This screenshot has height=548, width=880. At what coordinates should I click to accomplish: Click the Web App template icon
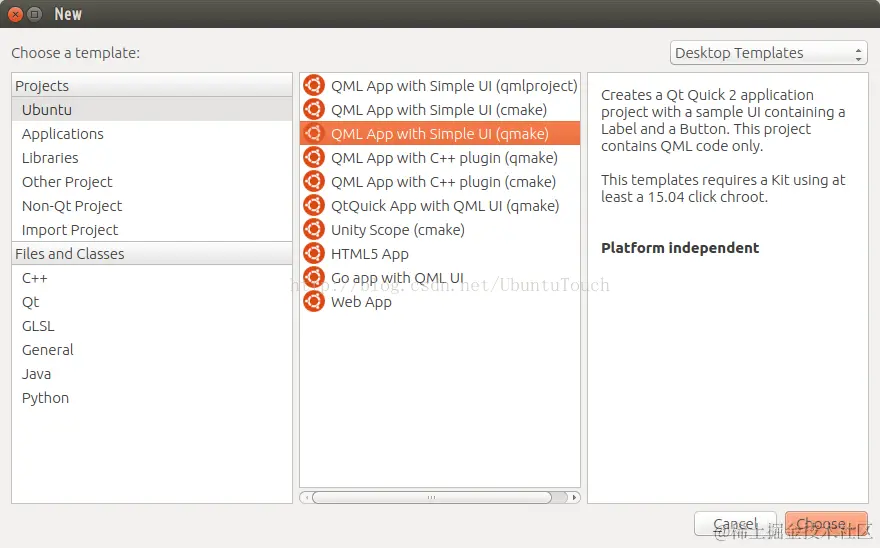point(314,302)
